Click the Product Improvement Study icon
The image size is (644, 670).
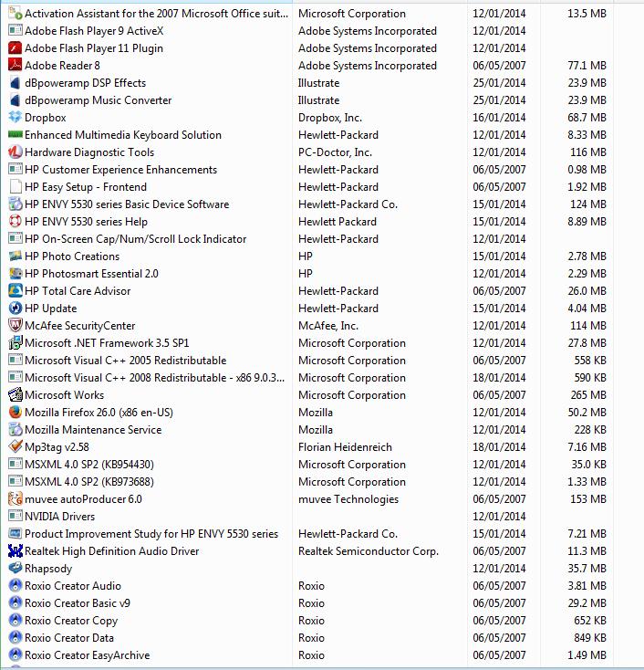pyautogui.click(x=16, y=533)
